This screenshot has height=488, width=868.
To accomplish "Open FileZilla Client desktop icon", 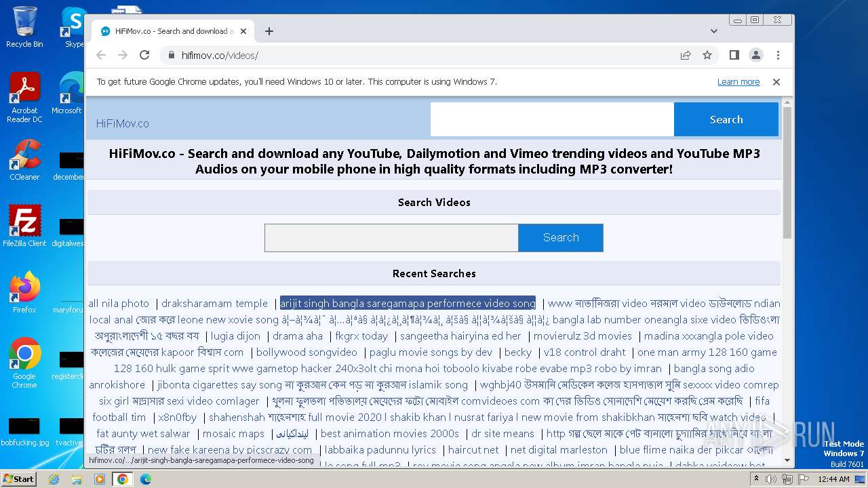I will pos(24,226).
